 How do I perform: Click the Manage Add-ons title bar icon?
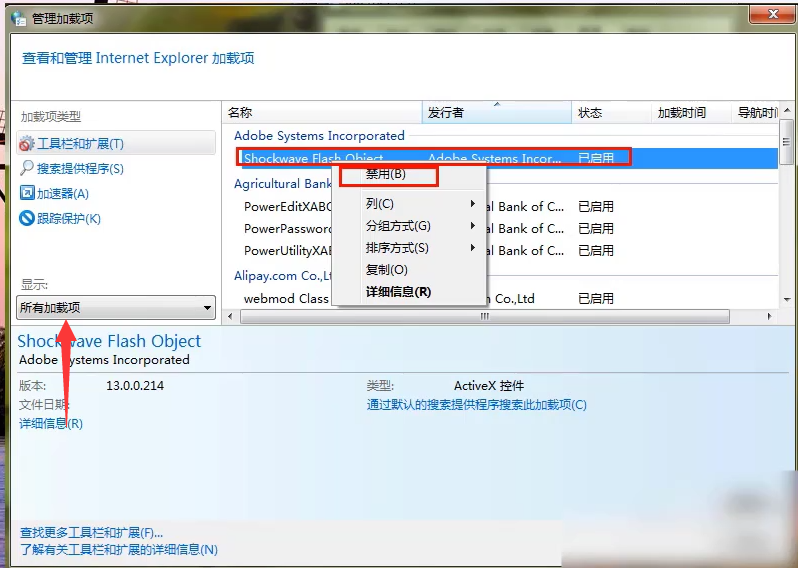(18, 17)
